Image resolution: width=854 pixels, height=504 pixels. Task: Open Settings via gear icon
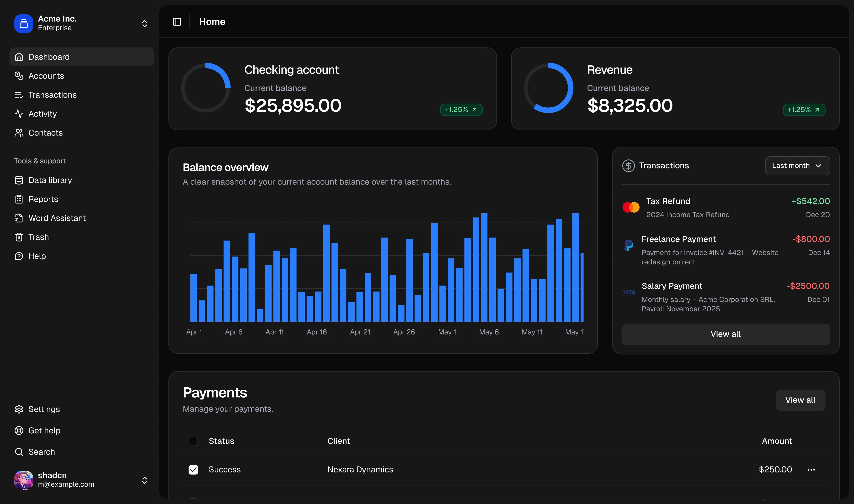(x=19, y=409)
